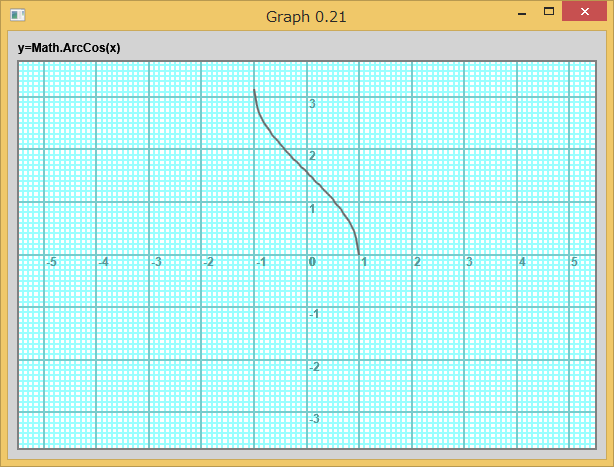
Task: Click the application icon in title bar
Action: (18, 15)
